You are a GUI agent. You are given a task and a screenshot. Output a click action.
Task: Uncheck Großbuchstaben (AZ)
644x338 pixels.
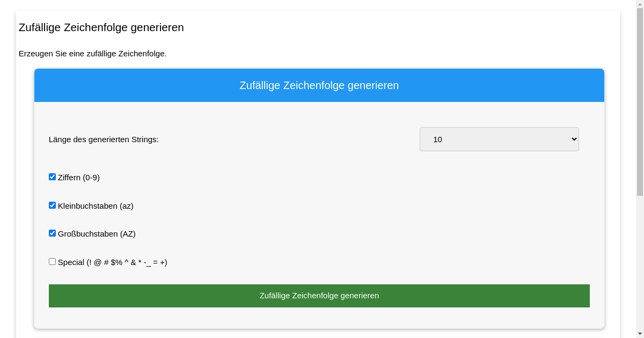[52, 233]
